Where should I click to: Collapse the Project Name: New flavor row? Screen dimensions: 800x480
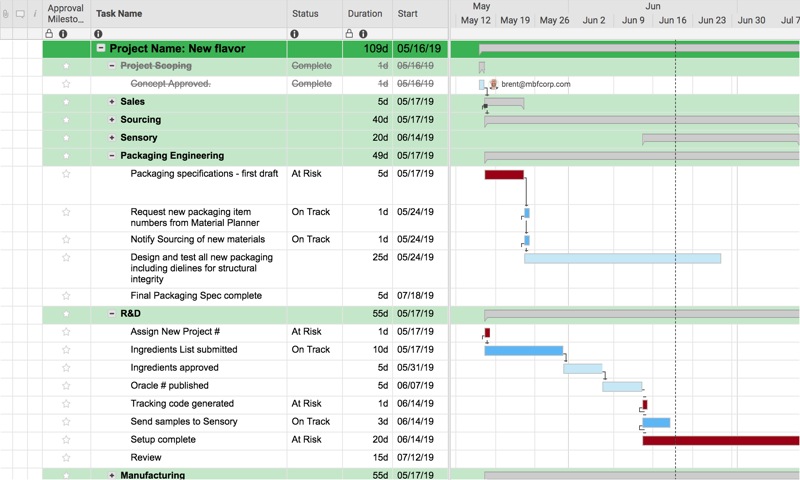(101, 48)
